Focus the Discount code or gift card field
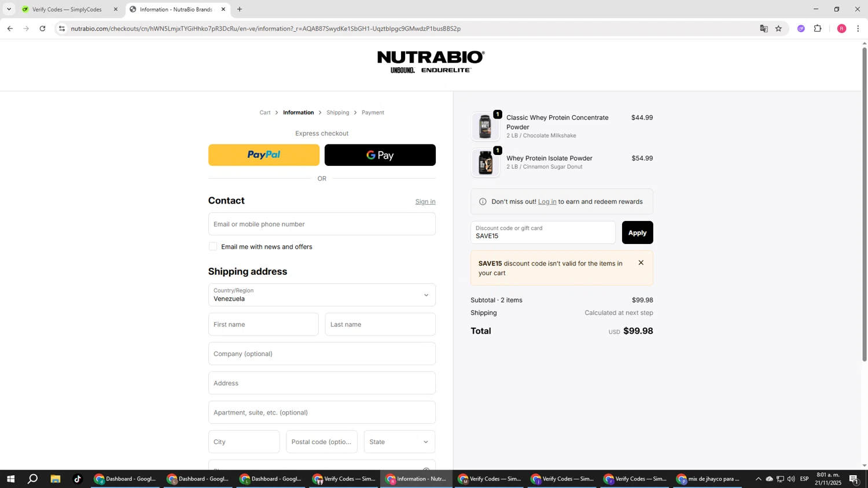This screenshot has height=488, width=868. tap(543, 232)
